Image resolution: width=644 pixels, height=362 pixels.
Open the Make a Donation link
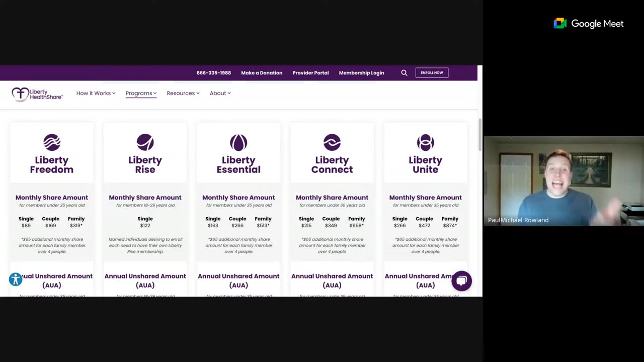tap(262, 73)
